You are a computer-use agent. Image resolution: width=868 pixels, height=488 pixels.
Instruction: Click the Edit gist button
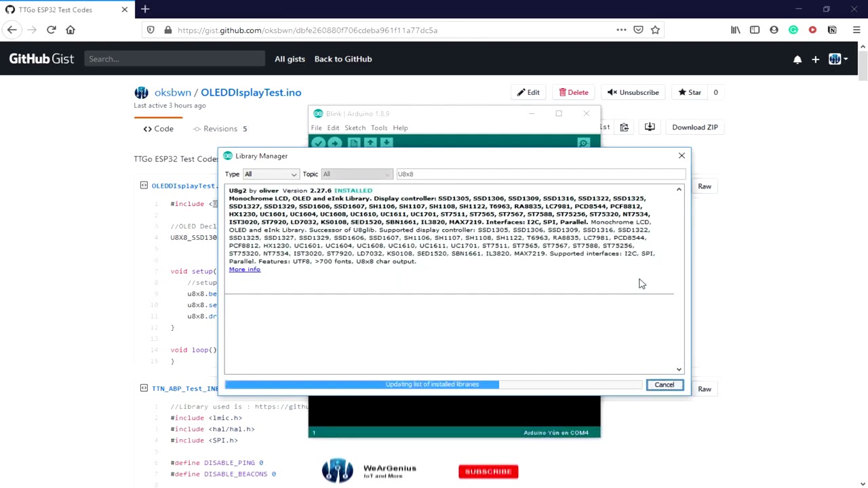click(529, 92)
